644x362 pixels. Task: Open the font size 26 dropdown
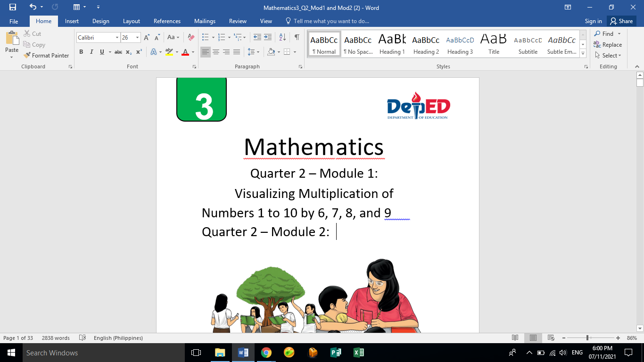[137, 37]
